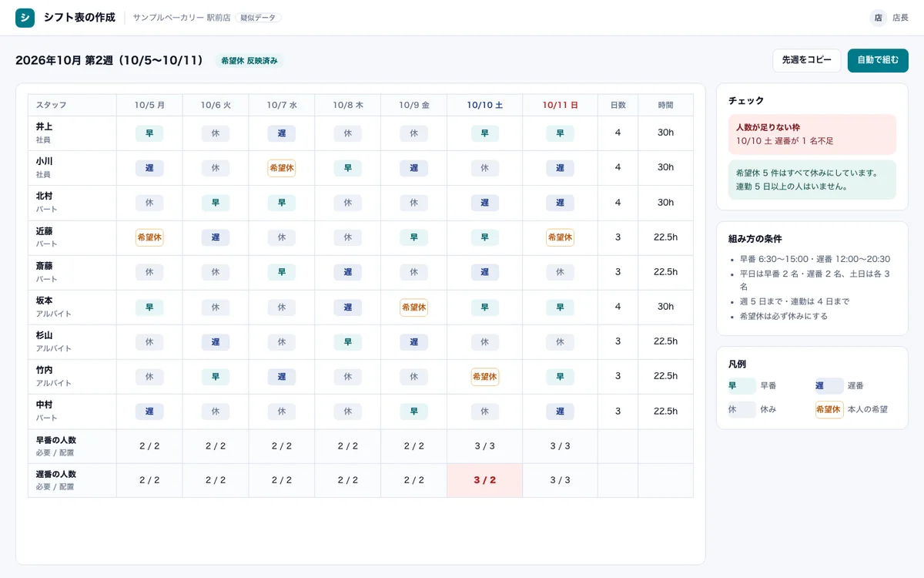Image resolution: width=924 pixels, height=578 pixels.
Task: Click the 時間 column header
Action: coord(666,105)
